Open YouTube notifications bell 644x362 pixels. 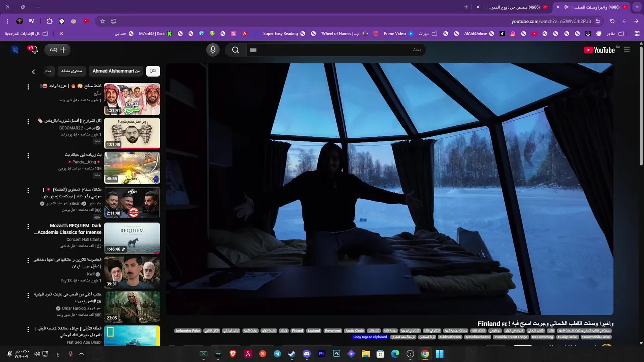(x=34, y=50)
